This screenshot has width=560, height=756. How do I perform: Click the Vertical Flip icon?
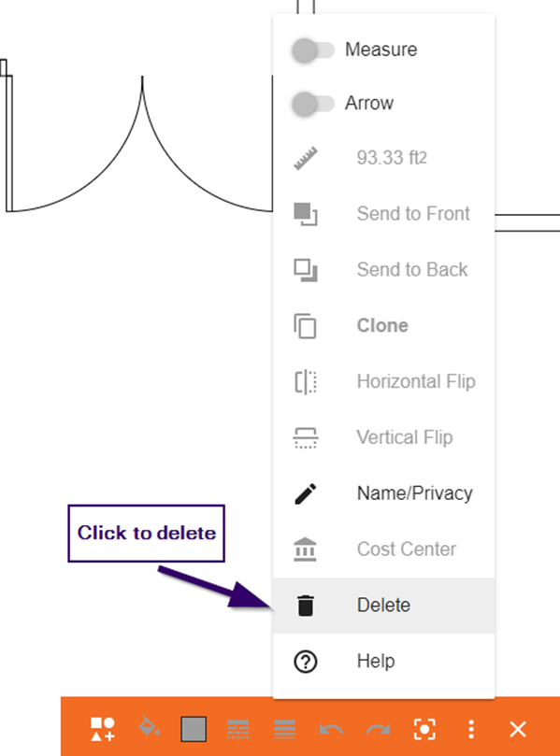(x=306, y=437)
